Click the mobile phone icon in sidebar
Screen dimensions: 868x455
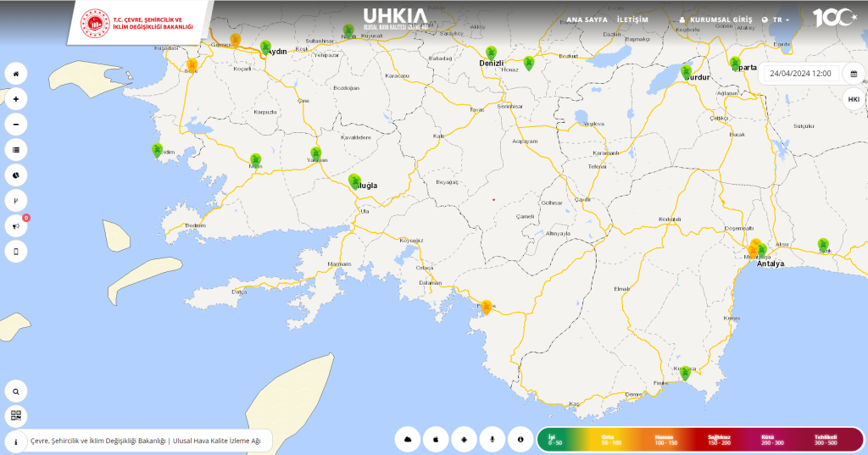point(16,252)
